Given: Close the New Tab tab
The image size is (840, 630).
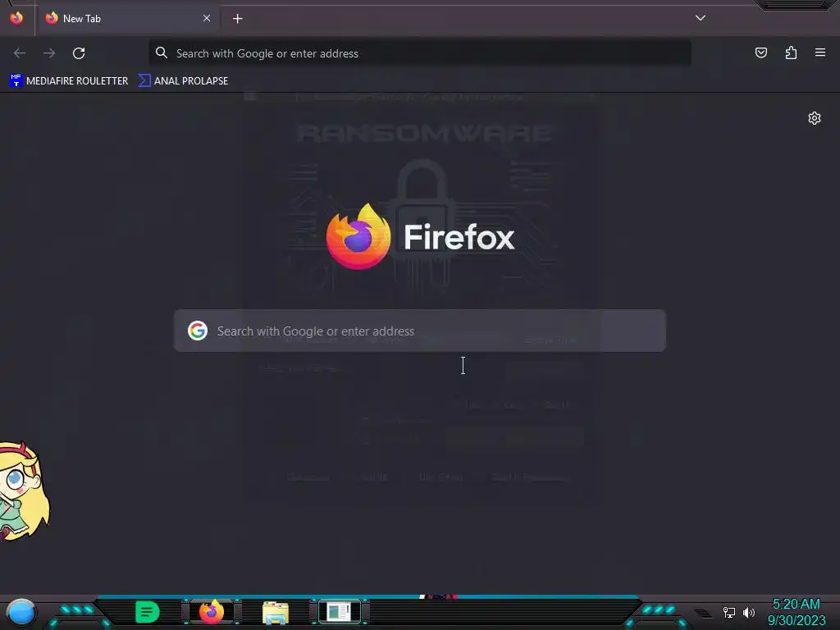Looking at the screenshot, I should pyautogui.click(x=207, y=18).
